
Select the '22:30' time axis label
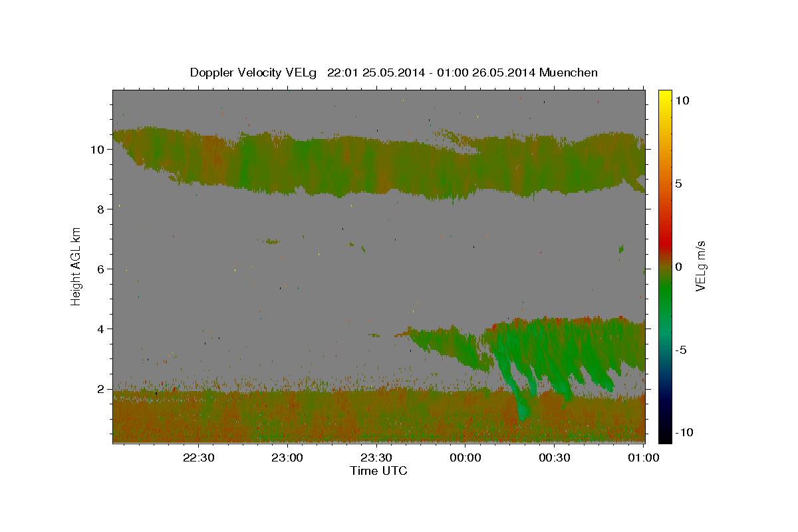(x=198, y=458)
